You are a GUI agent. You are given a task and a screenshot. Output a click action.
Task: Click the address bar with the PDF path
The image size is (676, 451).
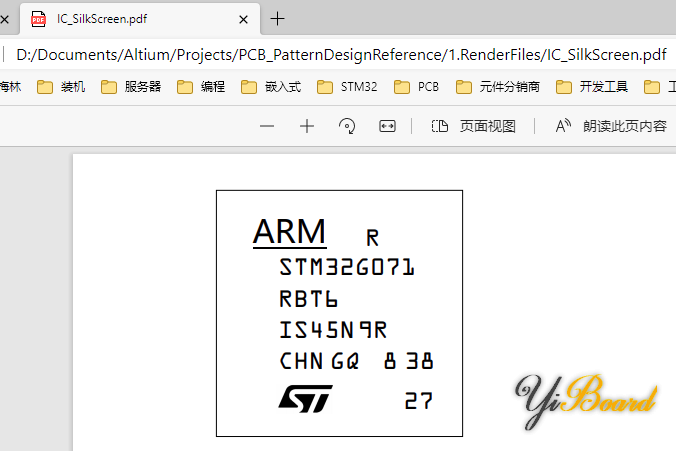[341, 55]
